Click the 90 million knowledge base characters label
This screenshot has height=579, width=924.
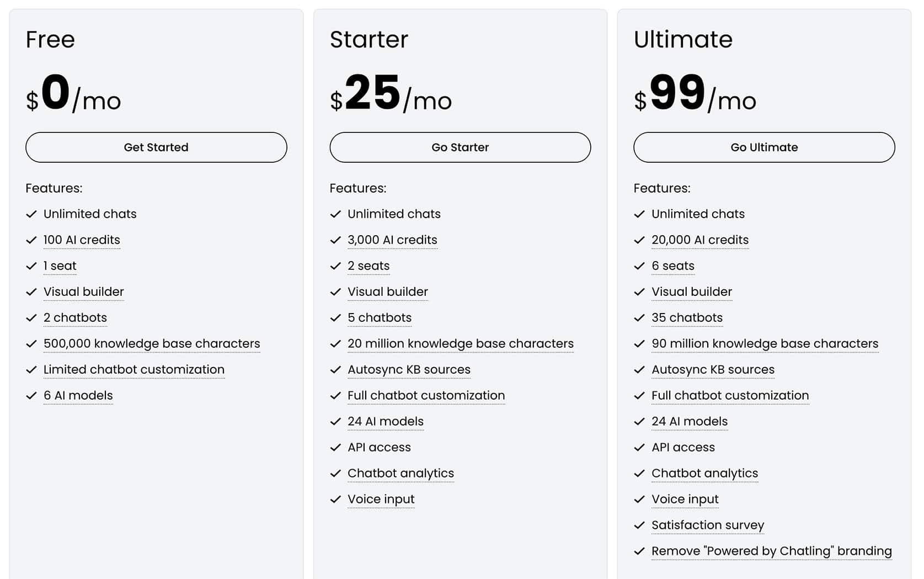[x=765, y=343]
